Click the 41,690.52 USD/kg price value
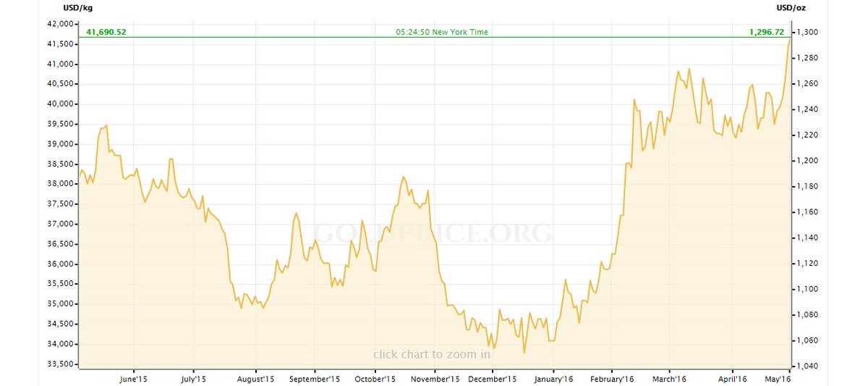 tap(106, 32)
